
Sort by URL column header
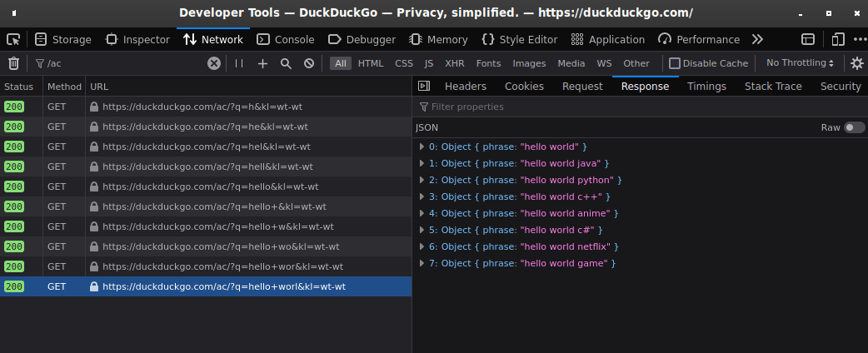[x=248, y=87]
